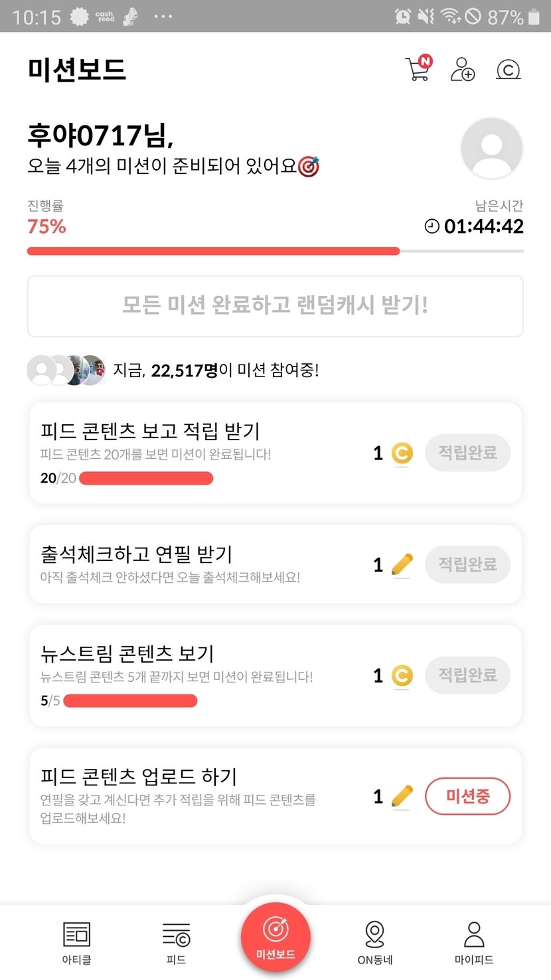551x980 pixels.
Task: Tap the 미션중 button for feed upload
Action: click(x=467, y=796)
